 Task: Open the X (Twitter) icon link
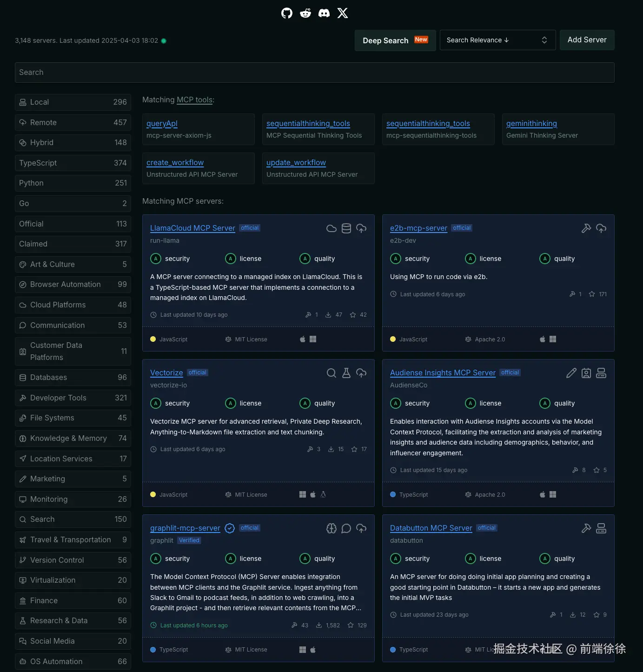[x=343, y=13]
